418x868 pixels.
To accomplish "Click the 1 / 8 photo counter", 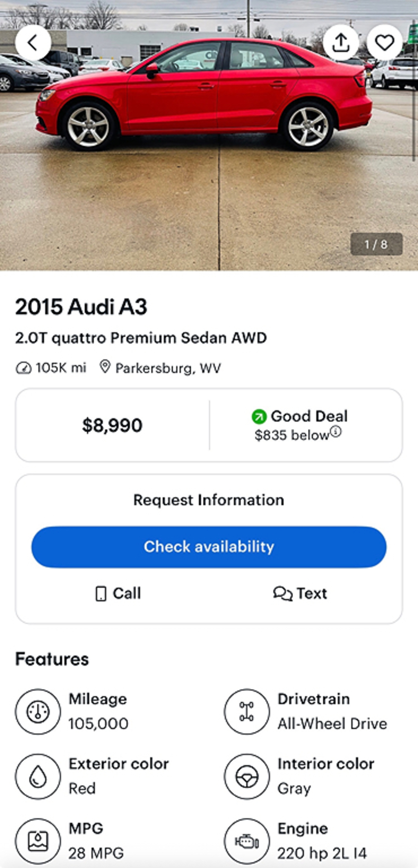I will pos(376,244).
